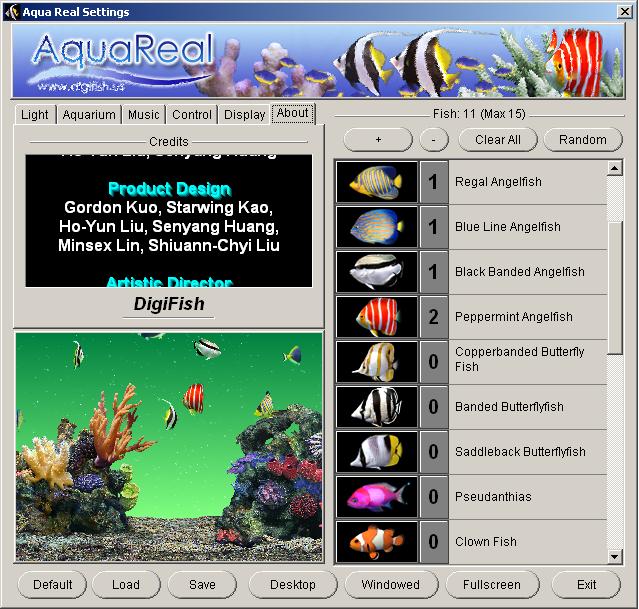Screen dimensions: 639x609
Task: Select the Copperbanded Butterfly Fish thumbnail
Action: click(x=377, y=362)
